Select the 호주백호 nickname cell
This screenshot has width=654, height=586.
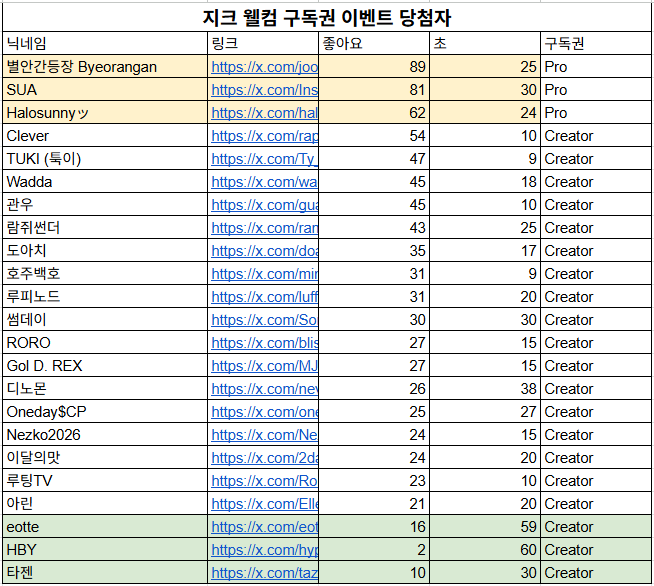105,273
